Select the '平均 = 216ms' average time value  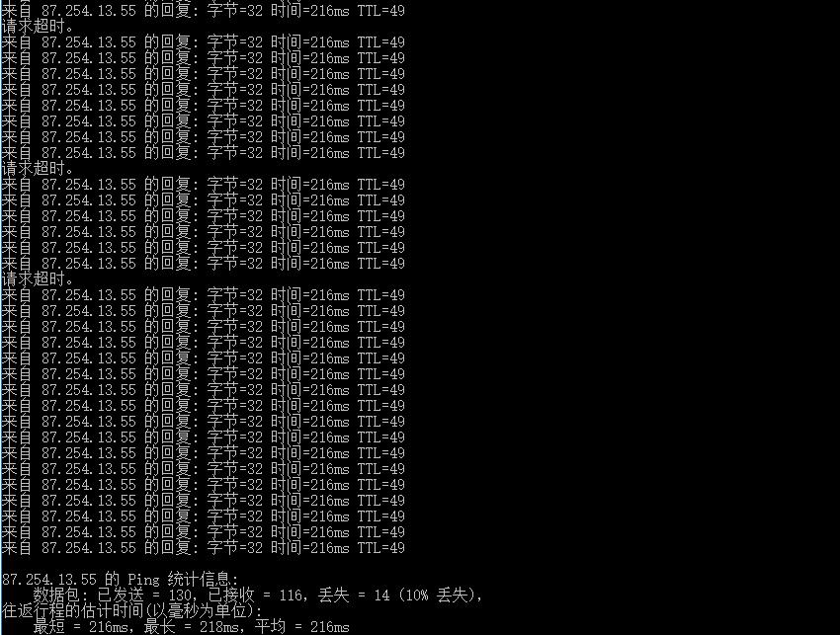click(302, 626)
